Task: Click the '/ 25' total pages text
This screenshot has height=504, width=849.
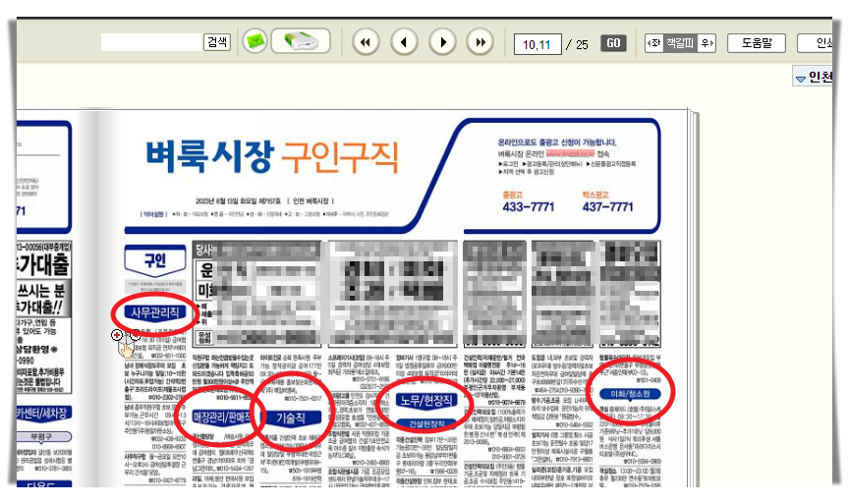Action: [x=577, y=45]
